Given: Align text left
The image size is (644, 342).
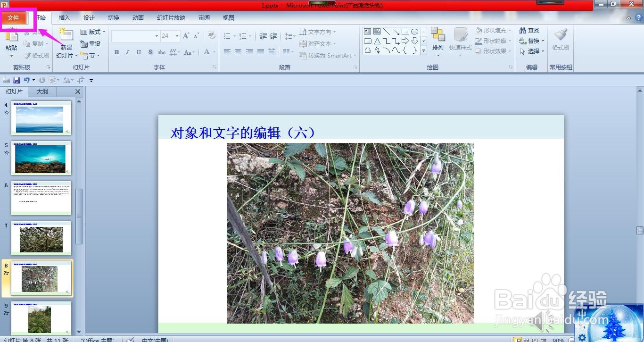Looking at the screenshot, I should [x=227, y=52].
